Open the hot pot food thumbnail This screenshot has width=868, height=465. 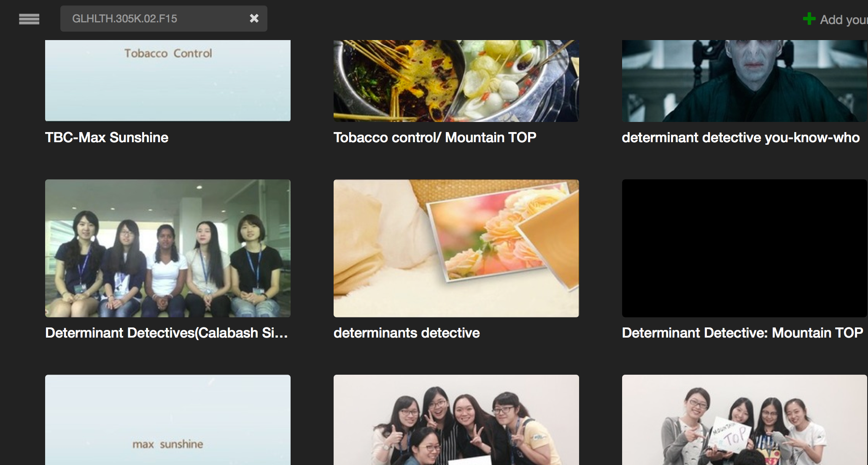pos(456,81)
